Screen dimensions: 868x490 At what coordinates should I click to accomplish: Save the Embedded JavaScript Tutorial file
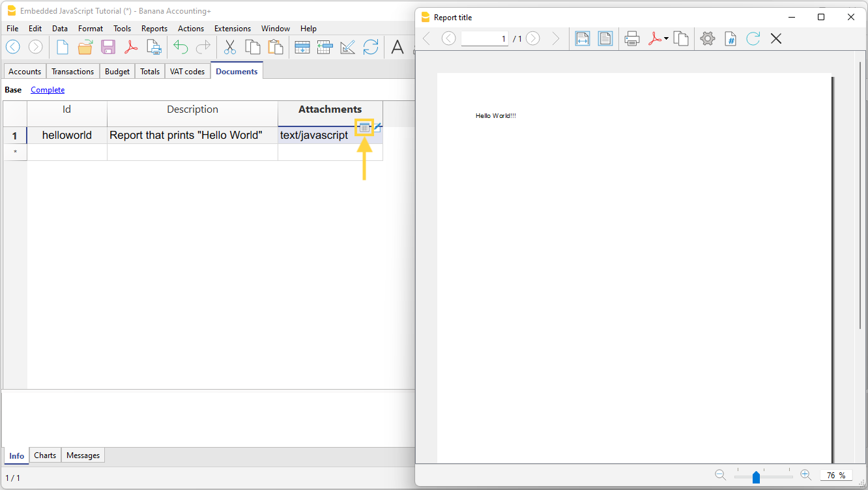click(x=108, y=47)
